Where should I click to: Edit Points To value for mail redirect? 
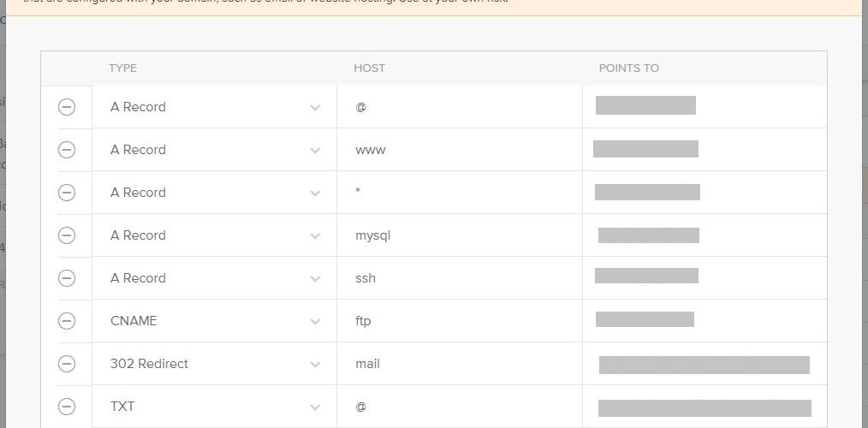[705, 364]
